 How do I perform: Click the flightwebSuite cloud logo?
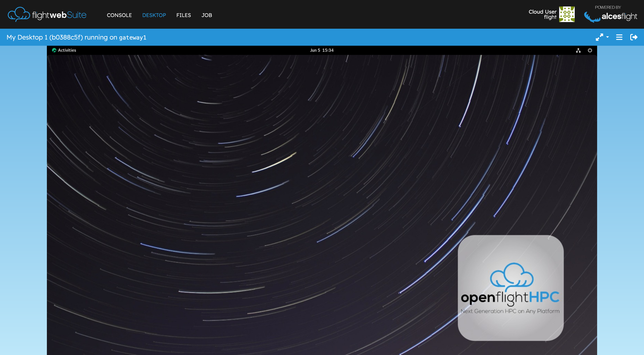point(18,14)
